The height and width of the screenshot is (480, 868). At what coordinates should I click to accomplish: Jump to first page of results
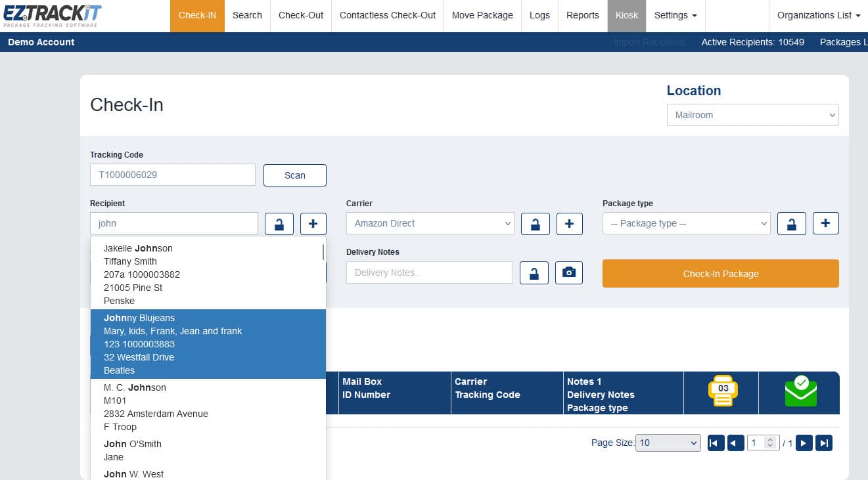[x=716, y=443]
